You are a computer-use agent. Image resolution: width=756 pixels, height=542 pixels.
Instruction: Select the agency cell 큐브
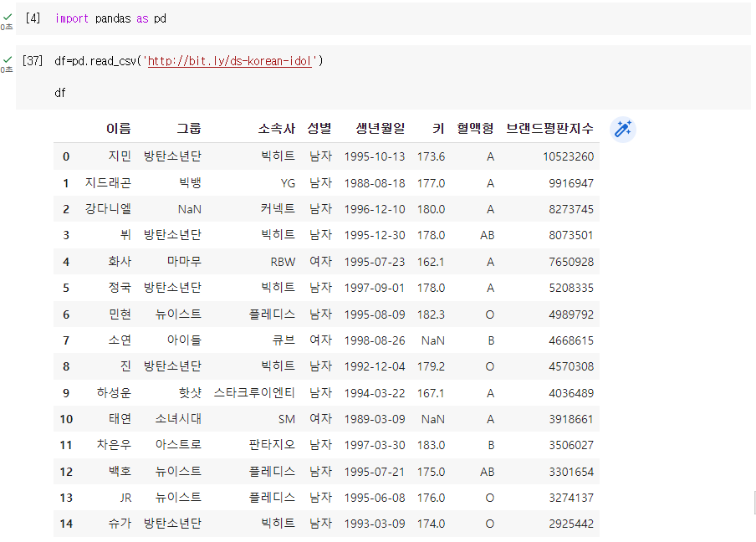point(283,340)
